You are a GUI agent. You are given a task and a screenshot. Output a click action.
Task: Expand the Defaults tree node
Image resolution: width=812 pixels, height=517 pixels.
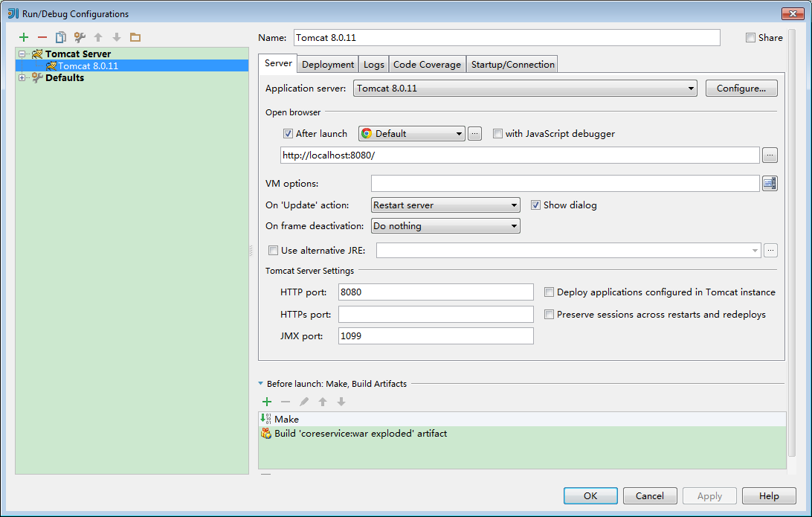[22, 77]
